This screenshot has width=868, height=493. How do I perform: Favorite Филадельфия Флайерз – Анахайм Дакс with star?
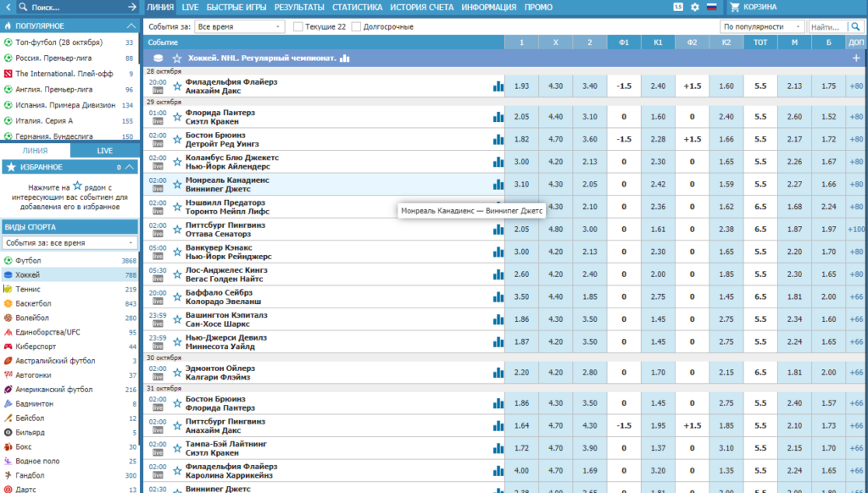177,86
